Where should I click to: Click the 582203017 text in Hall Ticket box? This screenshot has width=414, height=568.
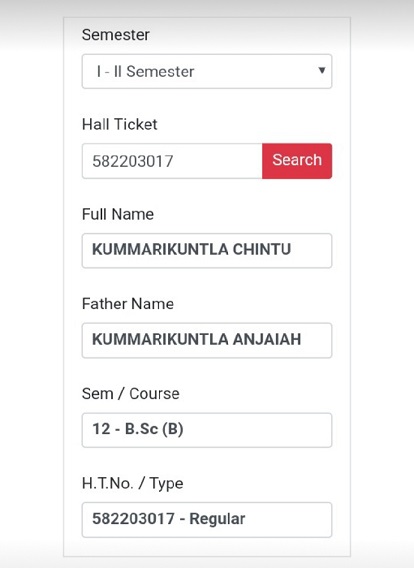[133, 161]
